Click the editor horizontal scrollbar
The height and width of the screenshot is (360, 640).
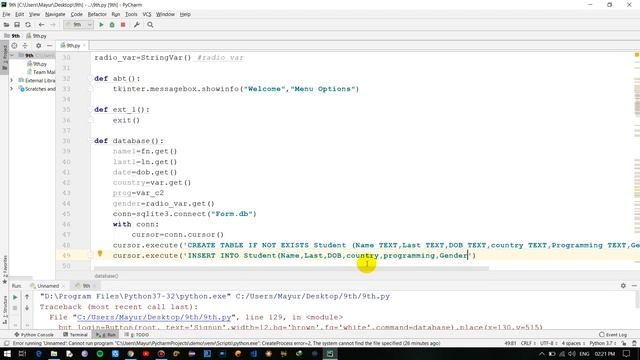[291, 269]
